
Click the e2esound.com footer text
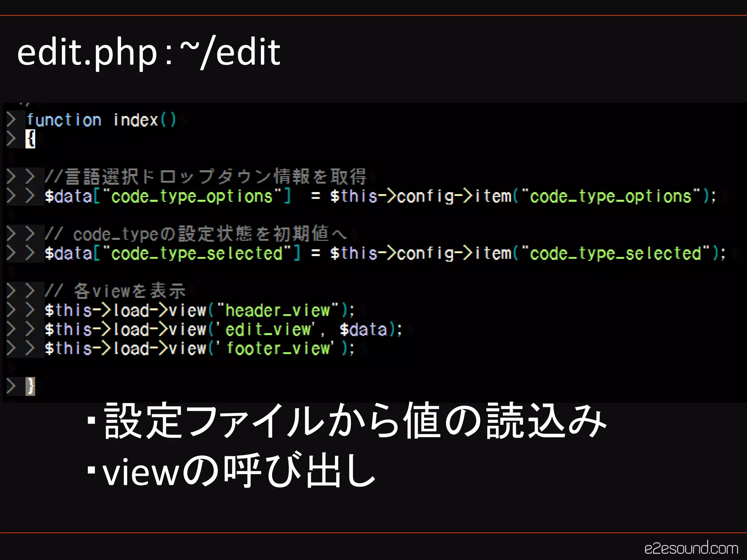coord(691,548)
